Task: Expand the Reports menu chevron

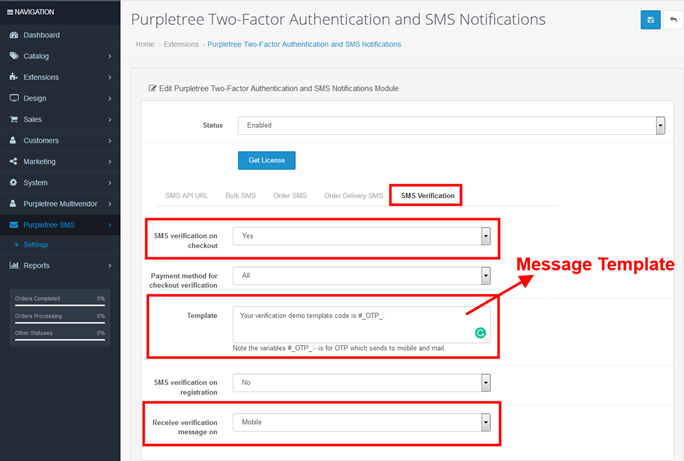Action: 110,266
